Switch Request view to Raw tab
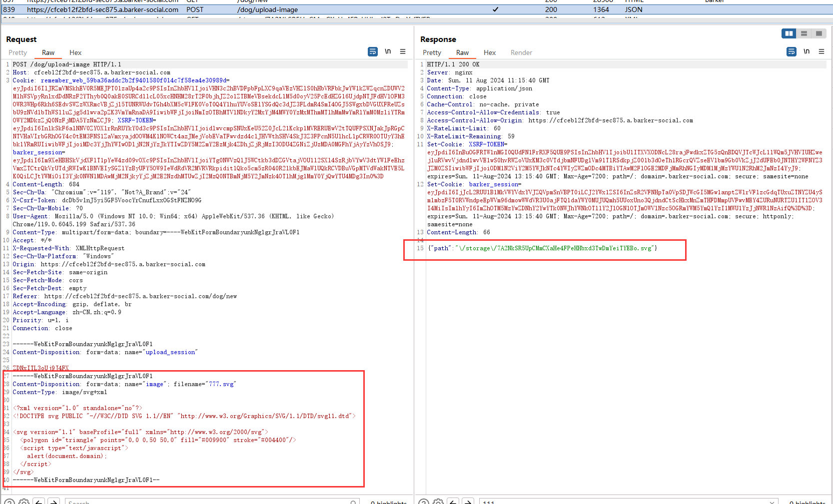The image size is (833, 504). tap(48, 52)
